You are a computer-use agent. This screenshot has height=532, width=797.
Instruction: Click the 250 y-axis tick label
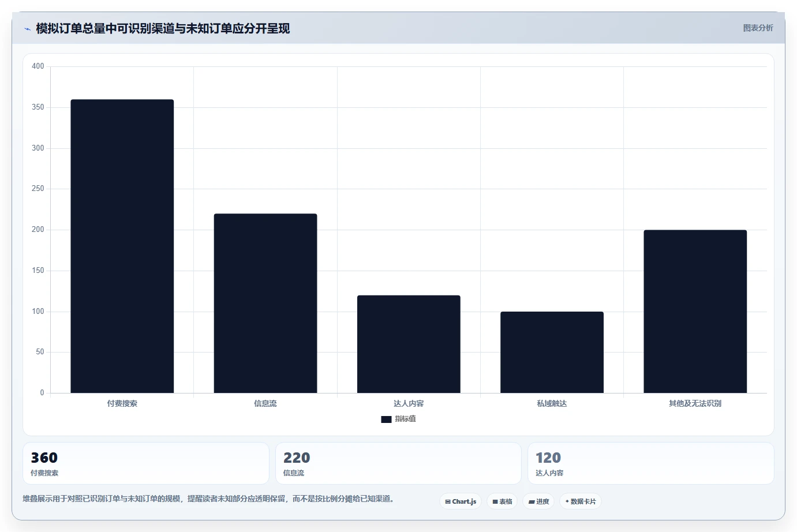(x=38, y=189)
